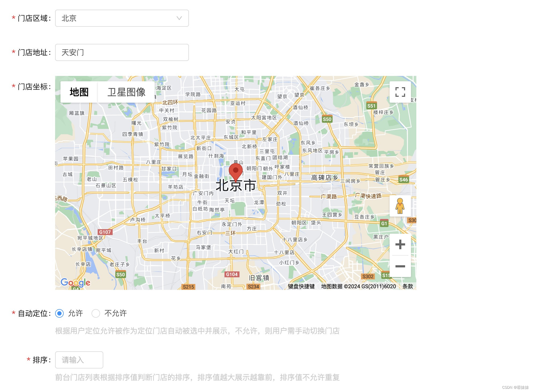
Task: Click the 石景山区 label on map
Action: 106,185
